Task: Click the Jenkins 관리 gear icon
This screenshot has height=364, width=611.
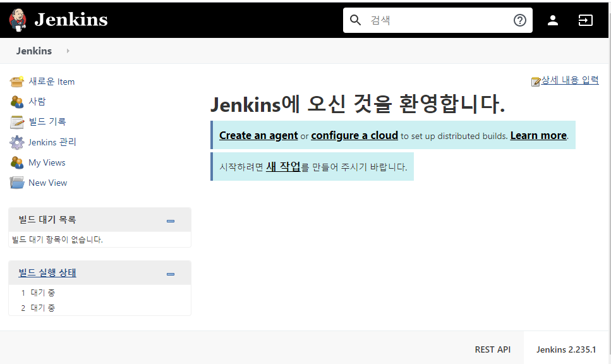Action: click(17, 142)
